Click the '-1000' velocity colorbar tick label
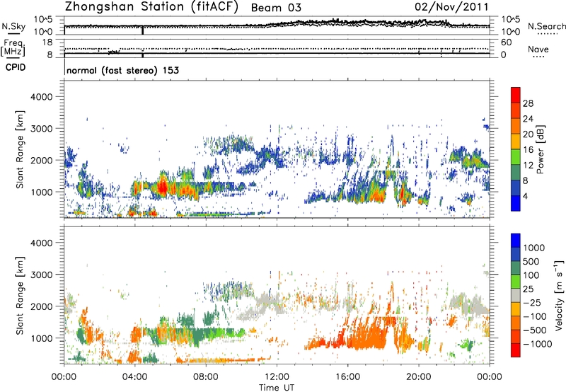The image size is (566, 392). pyautogui.click(x=537, y=344)
